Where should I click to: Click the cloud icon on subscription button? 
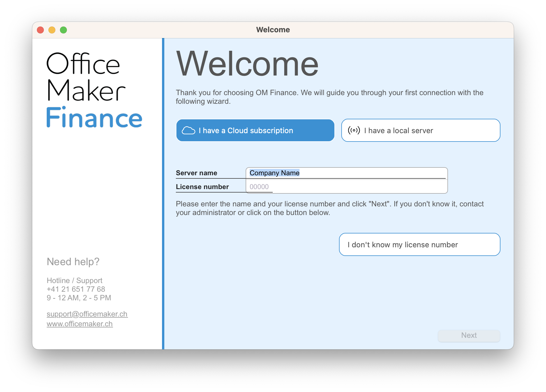point(189,130)
